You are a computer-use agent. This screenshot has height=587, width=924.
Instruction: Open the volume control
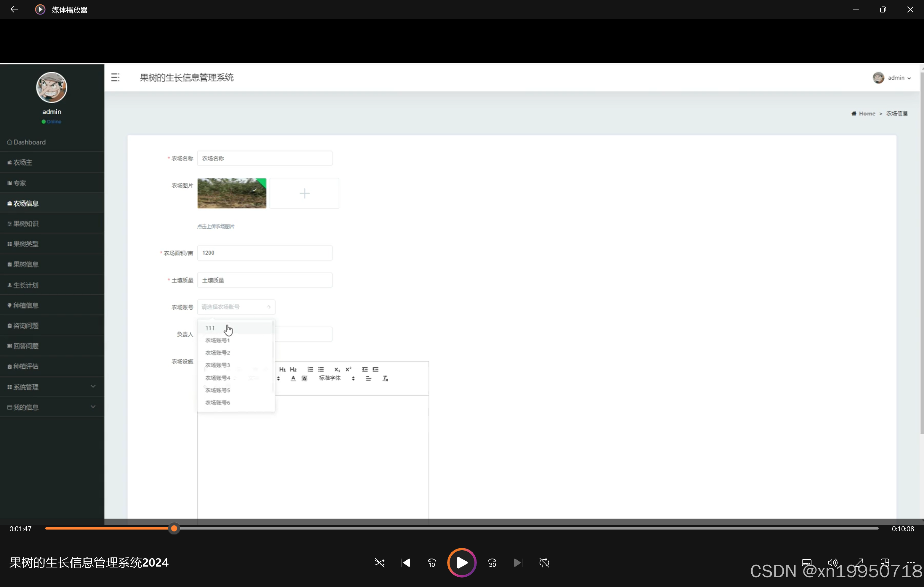[x=833, y=563]
